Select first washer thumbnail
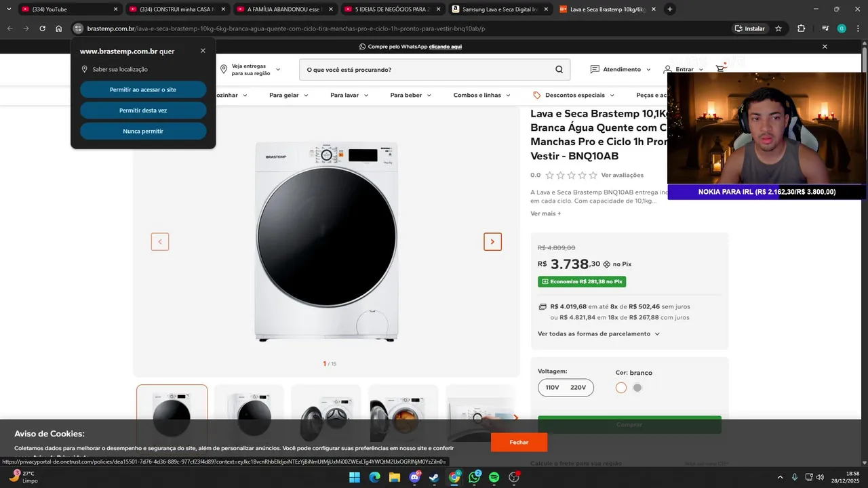The width and height of the screenshot is (868, 488). coord(172,415)
